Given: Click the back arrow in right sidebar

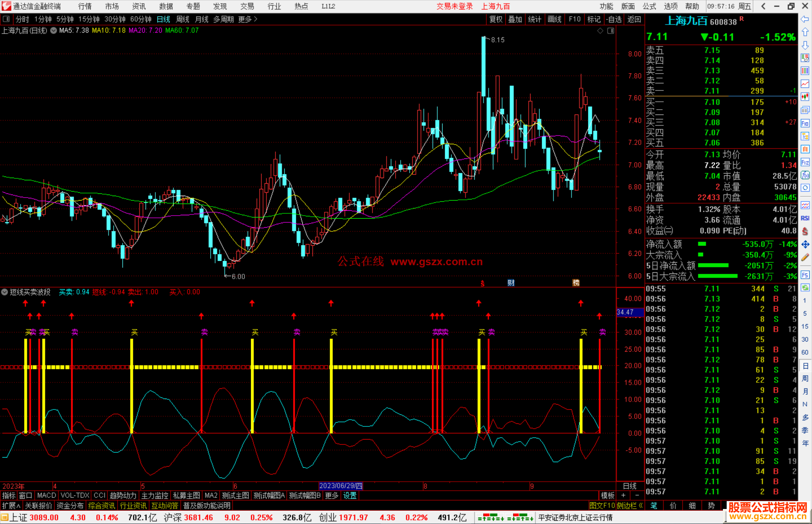Looking at the screenshot, I should 805,19.
